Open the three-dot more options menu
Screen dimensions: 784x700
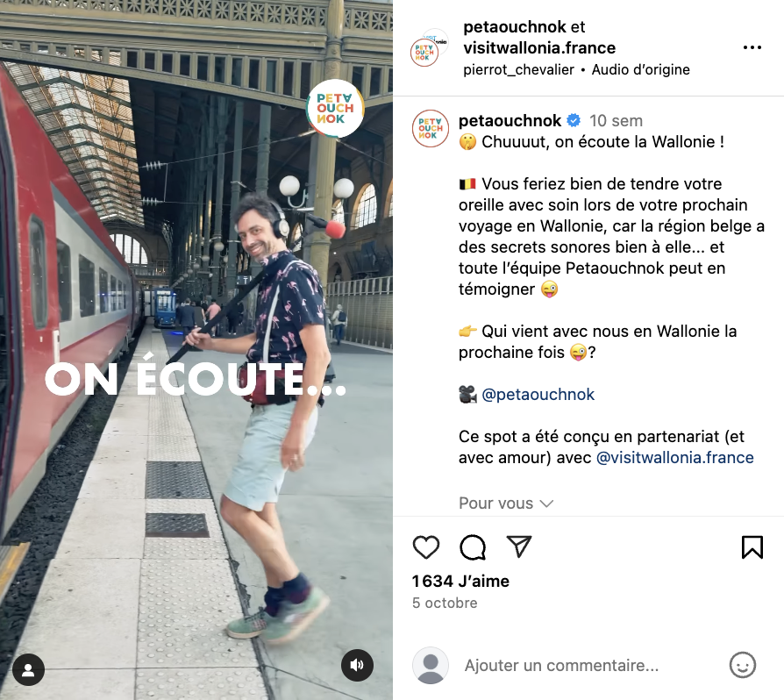coord(752,47)
